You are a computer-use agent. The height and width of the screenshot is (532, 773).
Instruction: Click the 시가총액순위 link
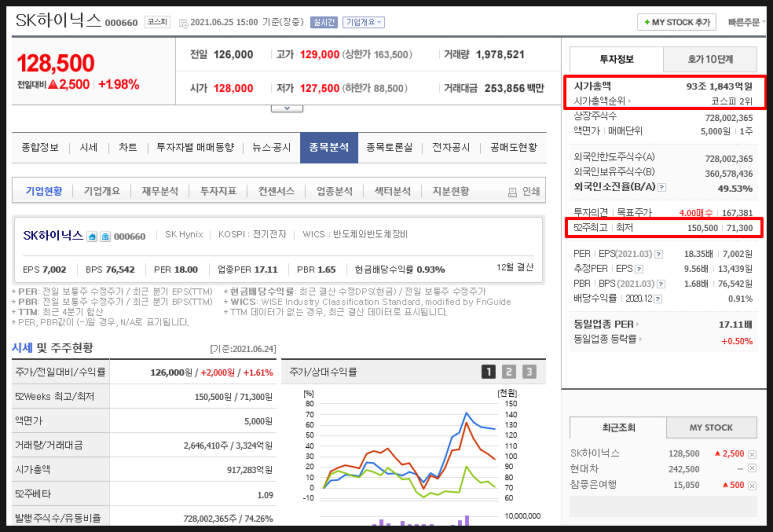tap(599, 101)
